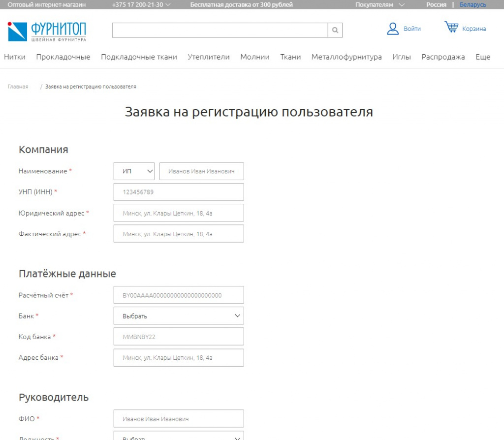Open the company type dropdown showing ИП
The height and width of the screenshot is (440, 504).
(133, 171)
